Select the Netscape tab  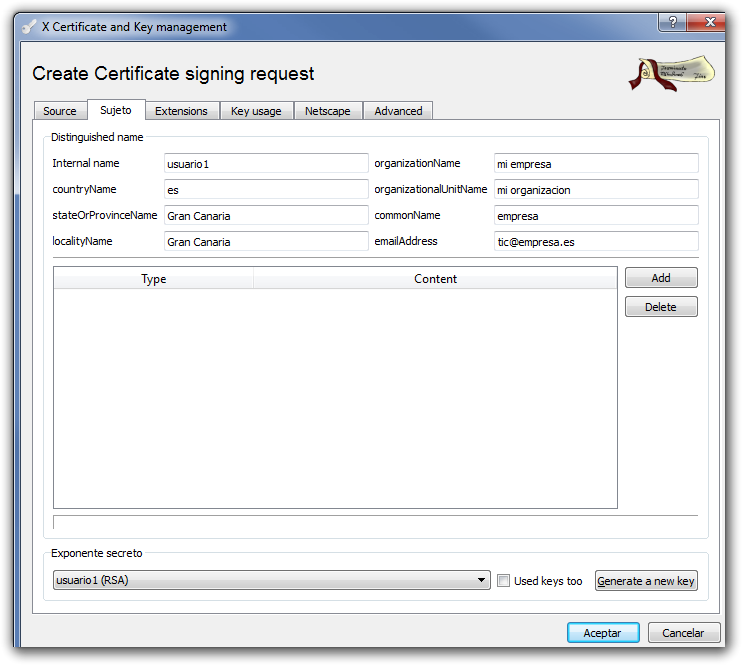coord(328,111)
